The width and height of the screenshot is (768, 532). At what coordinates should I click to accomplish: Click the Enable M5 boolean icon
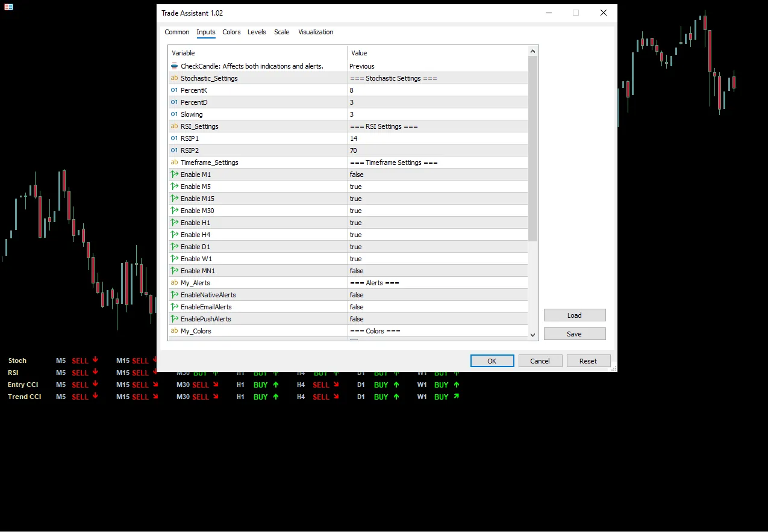pyautogui.click(x=175, y=187)
